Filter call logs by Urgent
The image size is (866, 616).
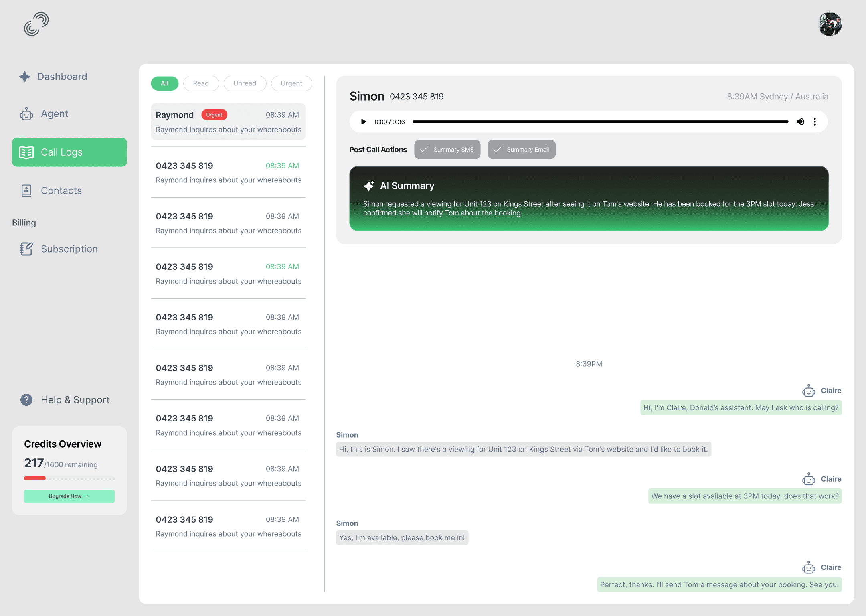pyautogui.click(x=291, y=83)
